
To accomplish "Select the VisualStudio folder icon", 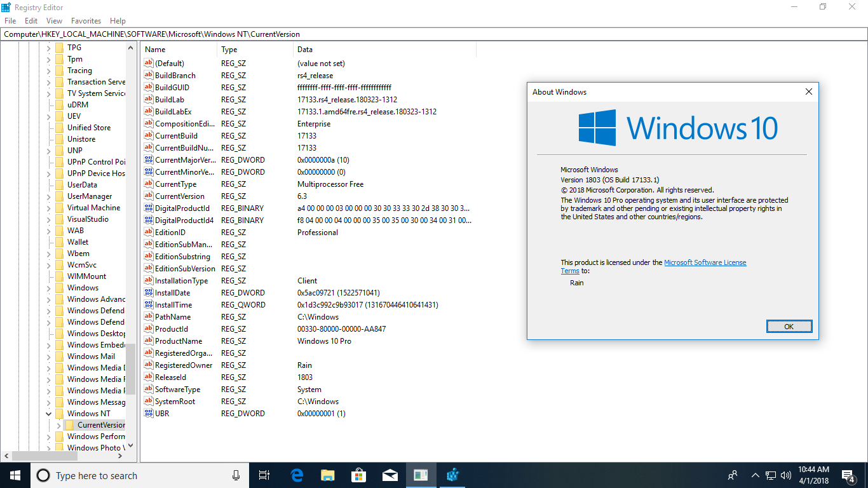I will point(59,219).
